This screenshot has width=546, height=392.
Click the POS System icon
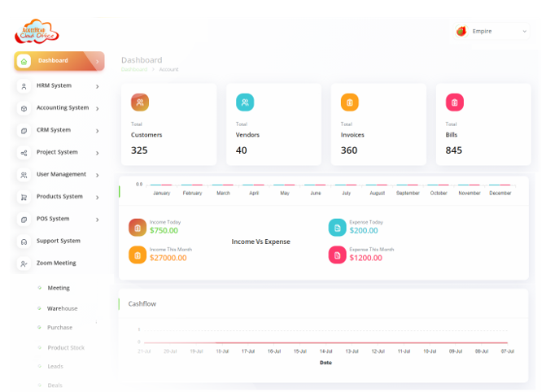click(24, 220)
